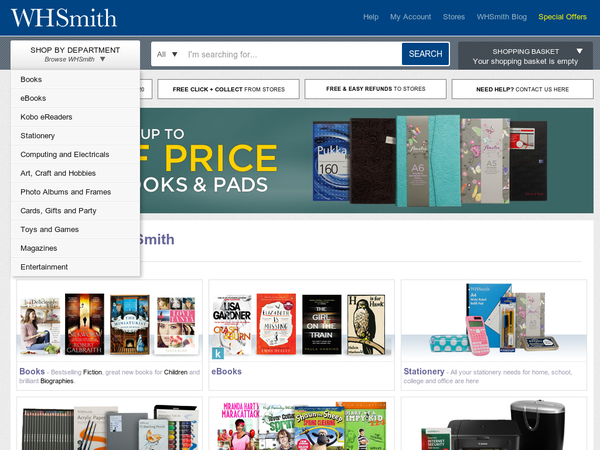Click Need Help? Contact Us Here
The width and height of the screenshot is (600, 450).
[522, 89]
